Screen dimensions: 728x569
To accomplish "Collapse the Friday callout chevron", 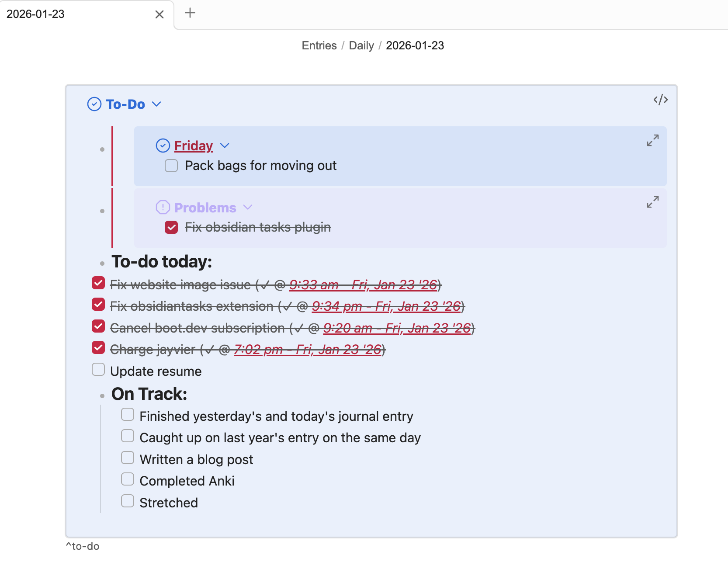I will coord(225,146).
